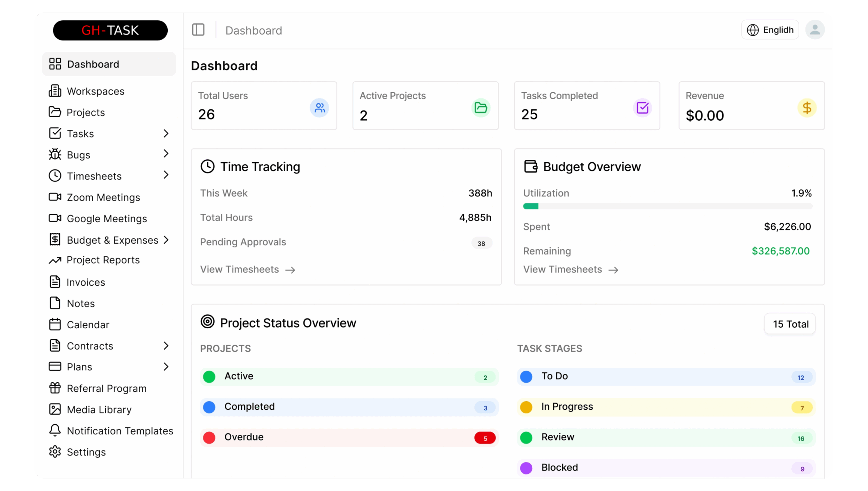868x491 pixels.
Task: Click the Workspaces building icon
Action: 55,91
